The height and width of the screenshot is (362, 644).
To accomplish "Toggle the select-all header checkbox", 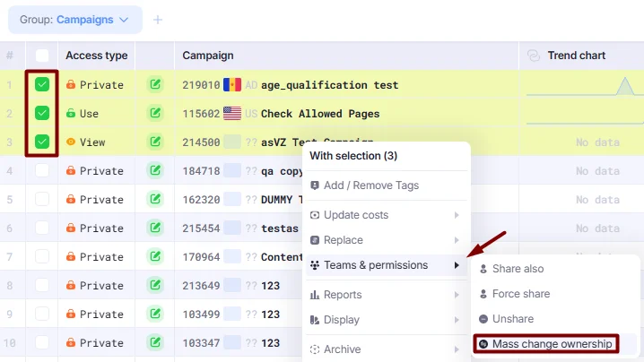I will click(42, 56).
